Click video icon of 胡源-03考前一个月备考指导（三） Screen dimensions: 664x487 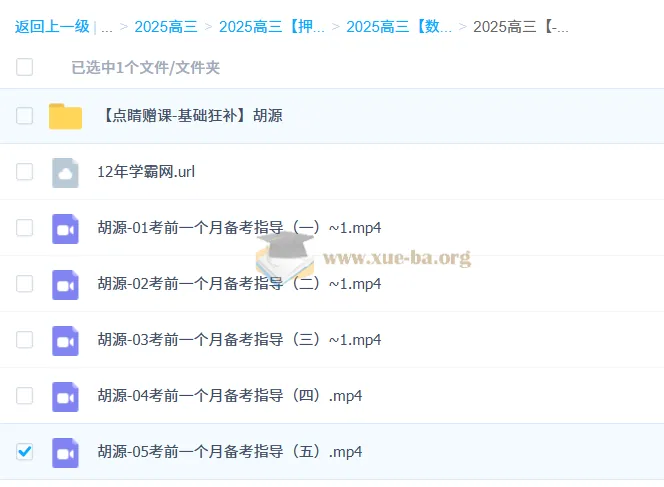pos(65,340)
